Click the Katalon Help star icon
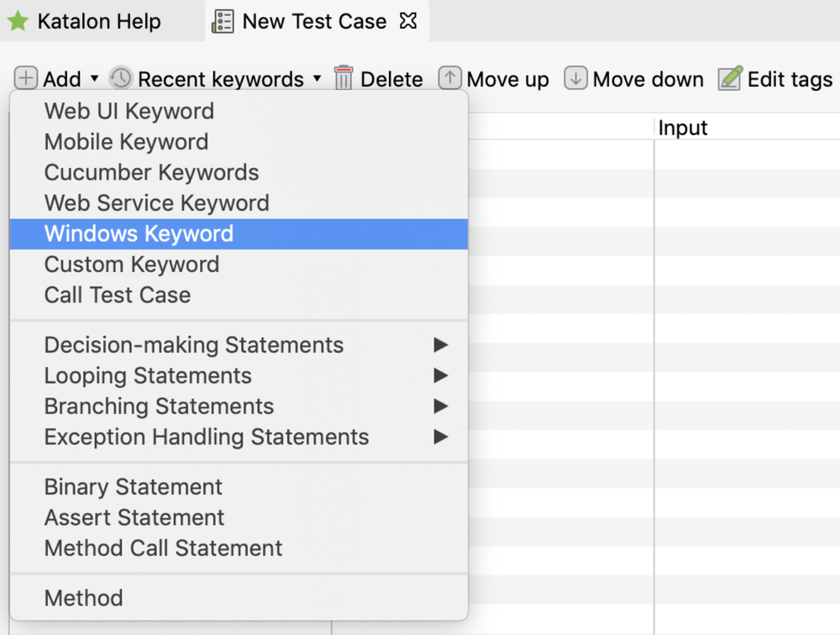The width and height of the screenshot is (840, 635). [x=18, y=21]
